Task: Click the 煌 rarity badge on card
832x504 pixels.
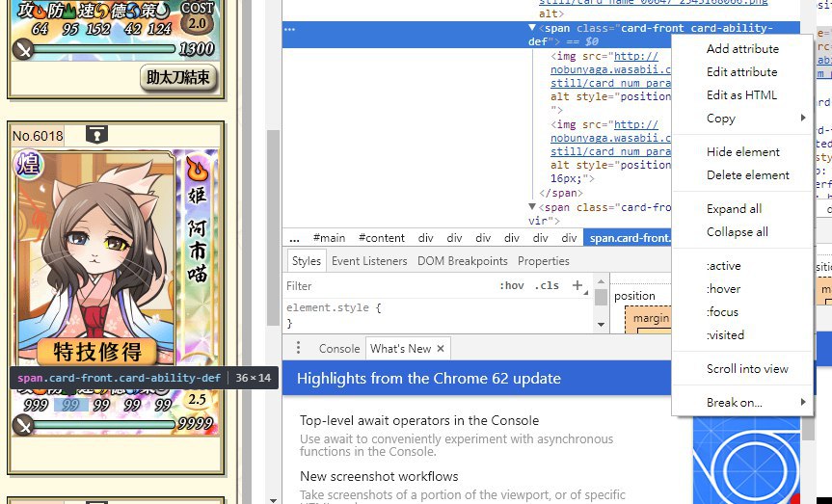Action: (x=28, y=163)
